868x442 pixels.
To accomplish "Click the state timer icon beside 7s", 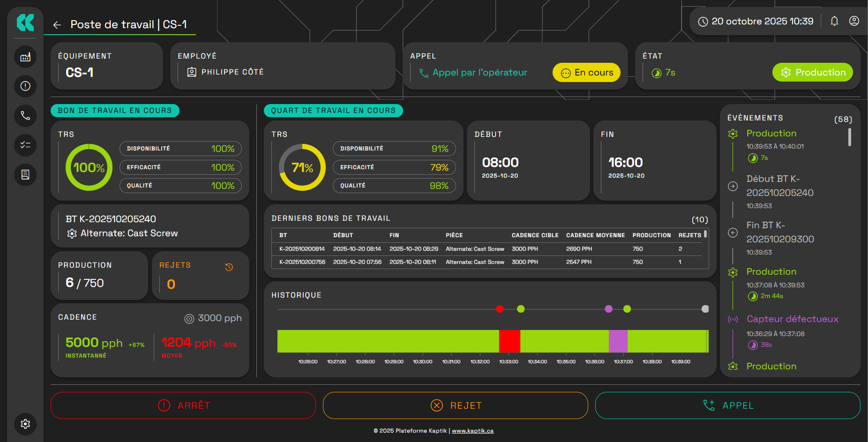I will (657, 73).
